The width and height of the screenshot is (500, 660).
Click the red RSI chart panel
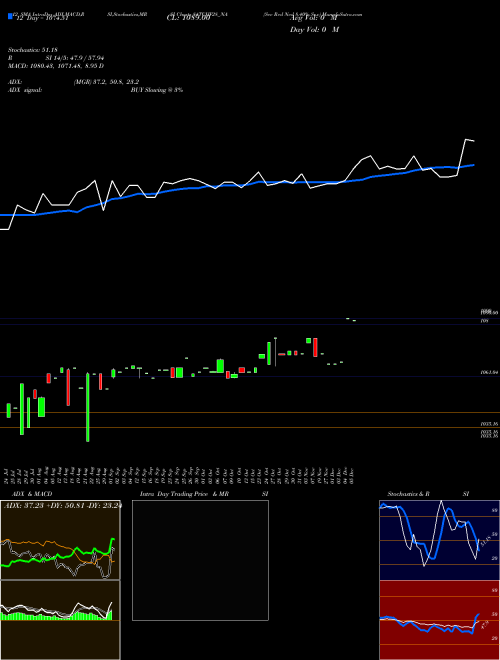coord(439,620)
